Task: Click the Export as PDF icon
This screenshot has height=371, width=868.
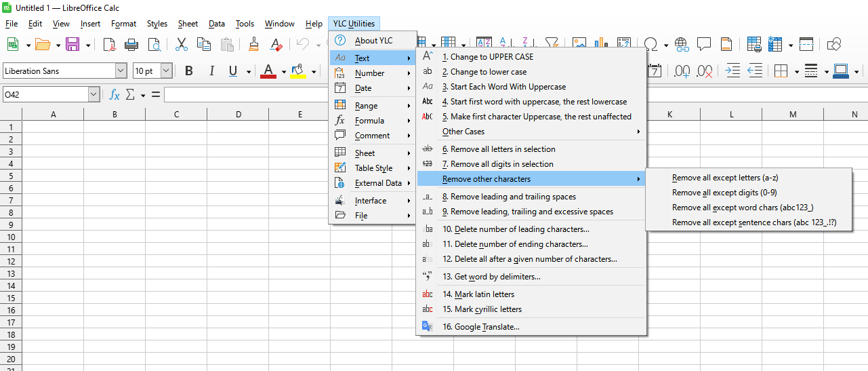Action: (x=109, y=45)
